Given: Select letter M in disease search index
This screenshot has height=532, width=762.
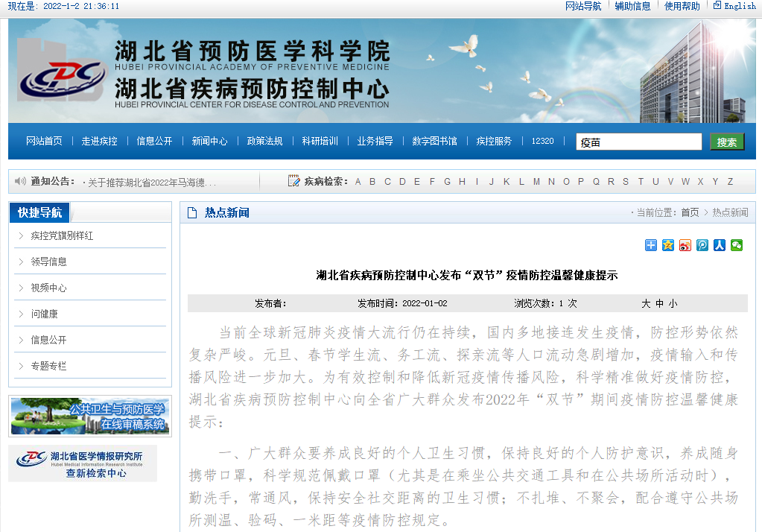Looking at the screenshot, I should pos(536,182).
